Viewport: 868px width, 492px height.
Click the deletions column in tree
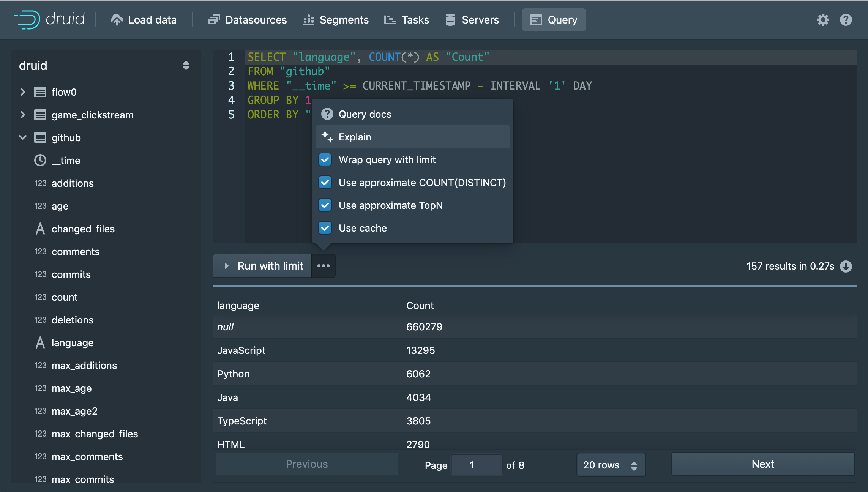(73, 320)
